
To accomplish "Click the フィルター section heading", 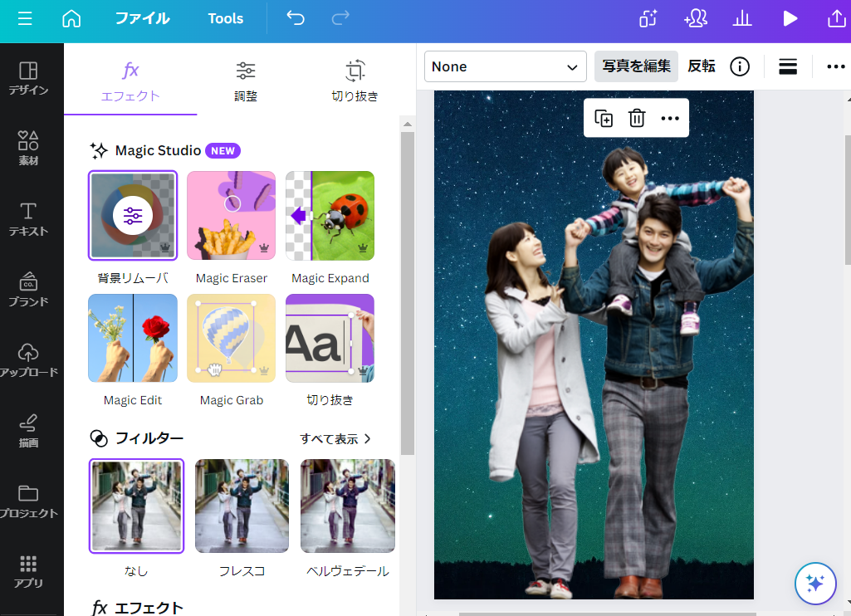I will 149,438.
